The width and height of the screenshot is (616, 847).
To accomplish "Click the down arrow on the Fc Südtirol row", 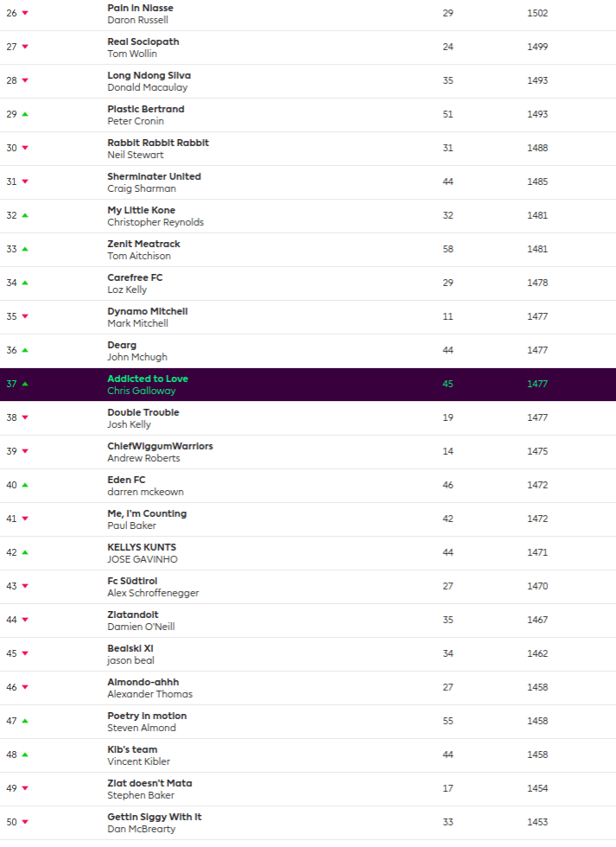I will [x=25, y=586].
